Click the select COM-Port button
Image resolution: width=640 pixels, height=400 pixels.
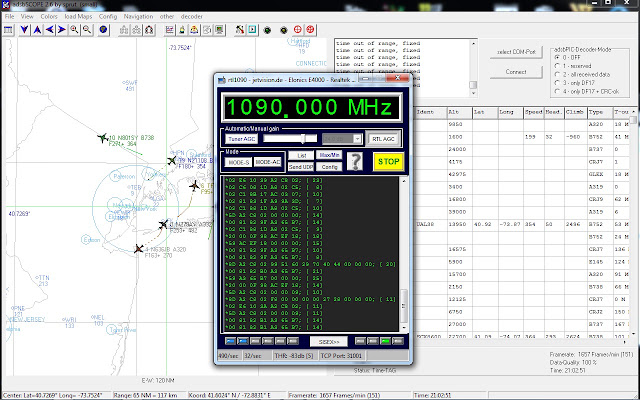pyautogui.click(x=516, y=52)
